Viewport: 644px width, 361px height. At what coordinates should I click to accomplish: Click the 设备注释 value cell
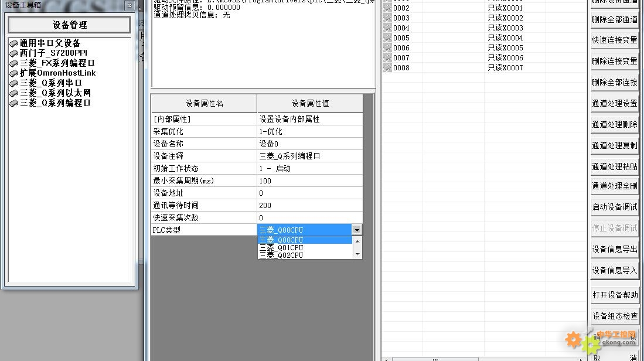[310, 156]
